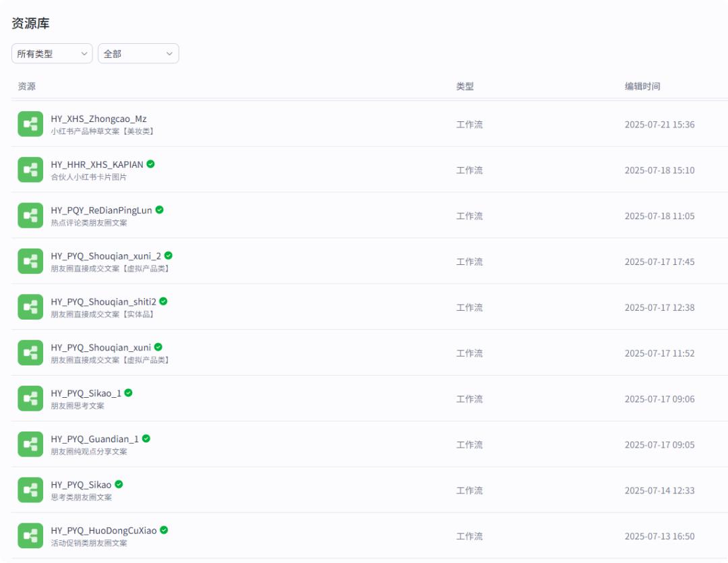Click workflow icon for HY_PYQ_Sikao_1
This screenshot has height=563, width=728.
(x=30, y=398)
